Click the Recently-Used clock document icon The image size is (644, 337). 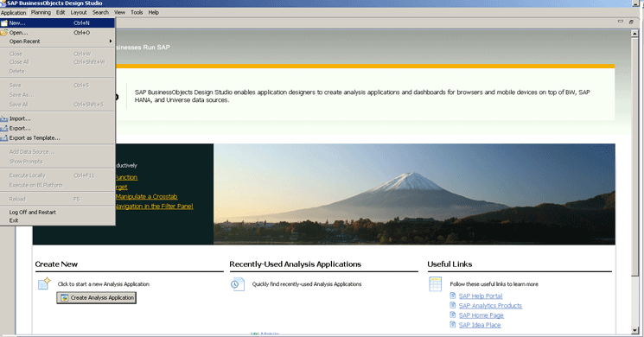tap(238, 284)
